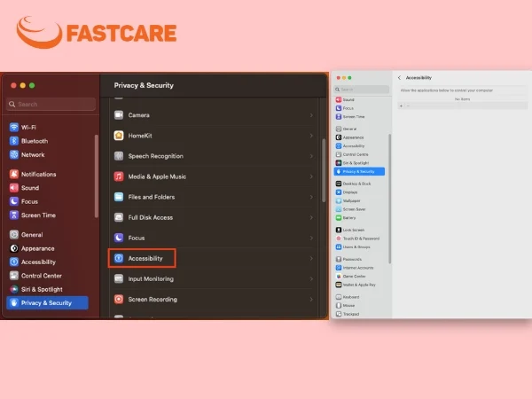
Task: Open chevron on the Privacy list's Accessibility row
Action: 311,259
